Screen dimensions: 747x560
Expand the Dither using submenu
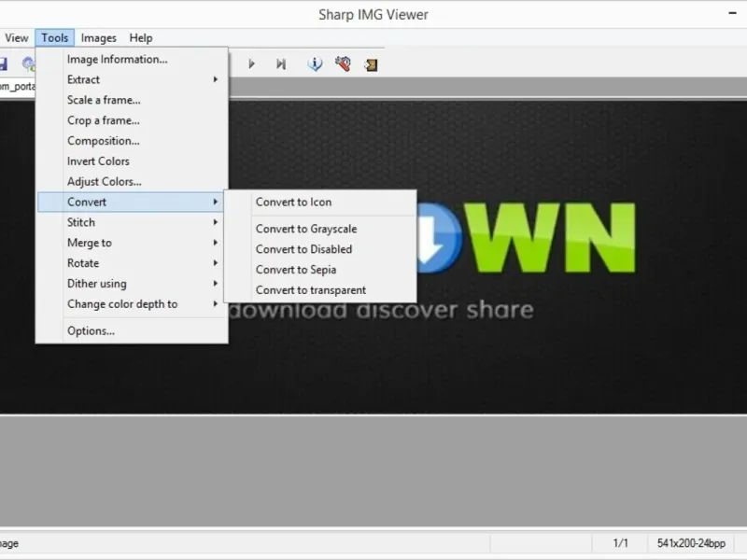click(x=132, y=284)
